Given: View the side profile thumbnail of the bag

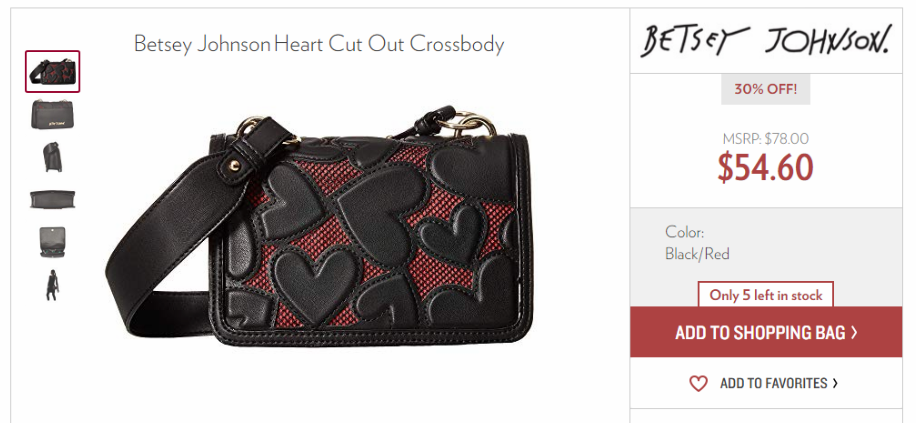Looking at the screenshot, I should coord(52,157).
